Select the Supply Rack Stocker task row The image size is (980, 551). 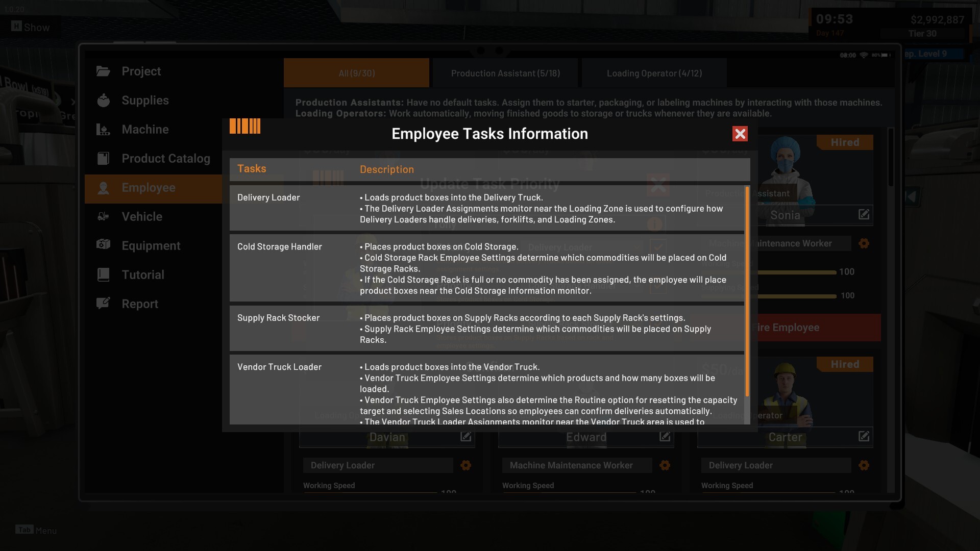(x=486, y=329)
